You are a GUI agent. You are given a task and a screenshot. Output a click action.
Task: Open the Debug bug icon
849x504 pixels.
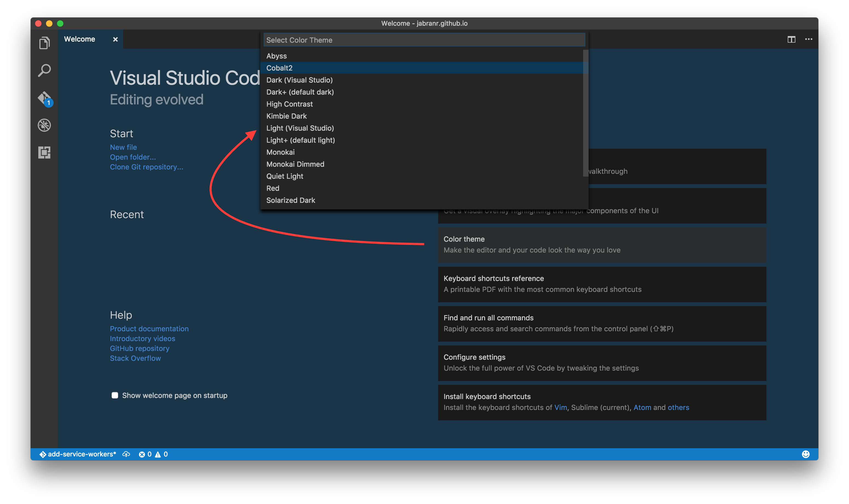click(44, 125)
